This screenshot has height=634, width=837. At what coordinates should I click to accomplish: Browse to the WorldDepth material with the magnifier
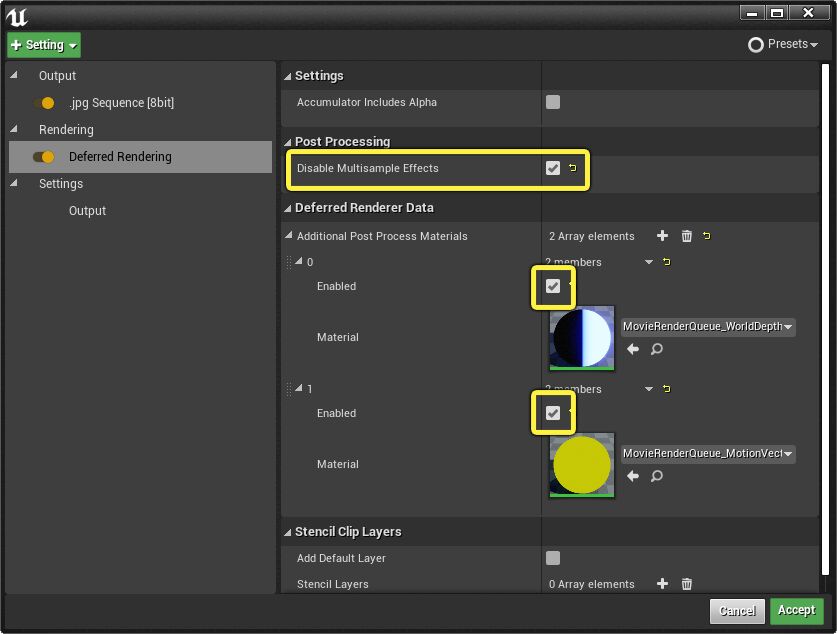[657, 349]
